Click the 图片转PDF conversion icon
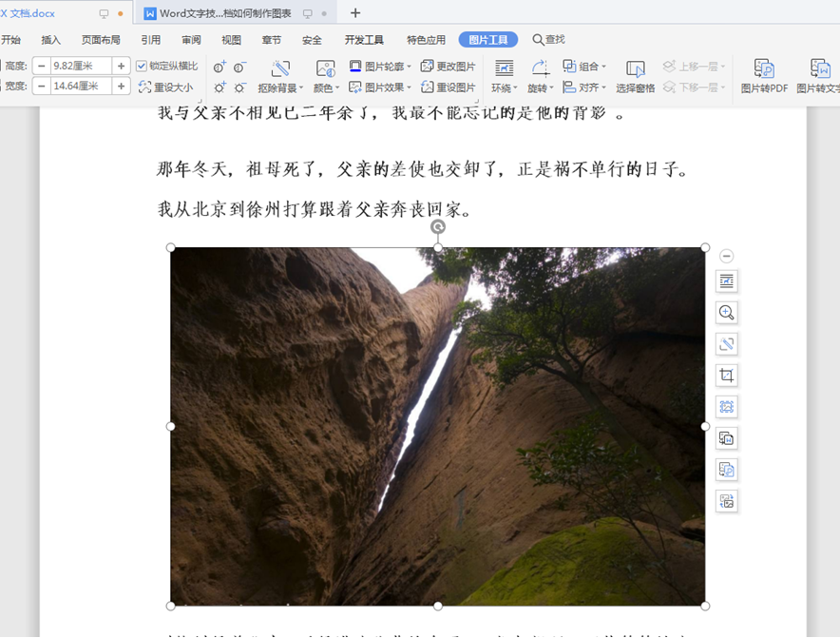This screenshot has width=840, height=638. click(x=764, y=76)
